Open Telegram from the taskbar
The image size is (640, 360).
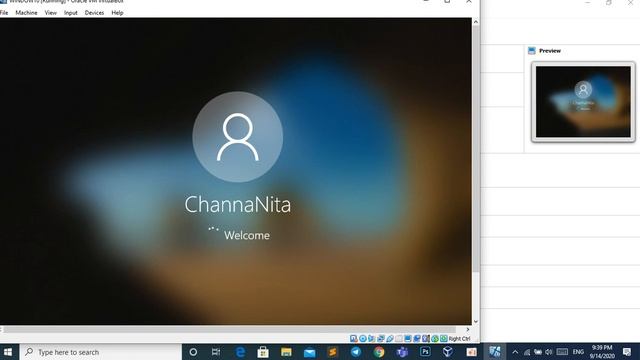point(356,352)
